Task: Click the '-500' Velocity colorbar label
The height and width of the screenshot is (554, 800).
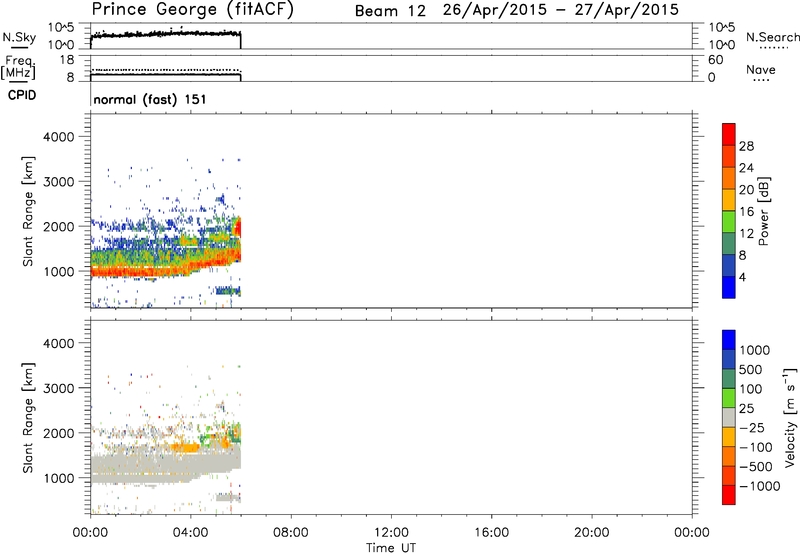Action: pyautogui.click(x=755, y=467)
